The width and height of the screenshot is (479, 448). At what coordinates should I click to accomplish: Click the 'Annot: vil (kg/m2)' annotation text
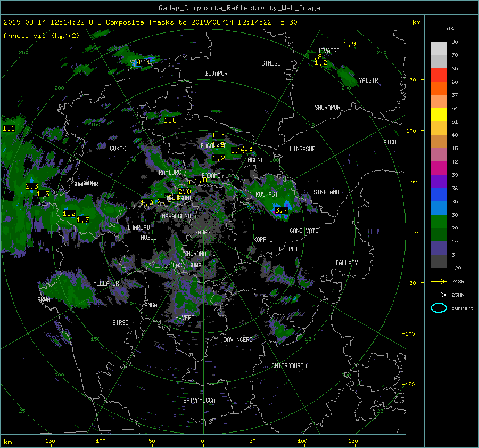click(x=42, y=36)
